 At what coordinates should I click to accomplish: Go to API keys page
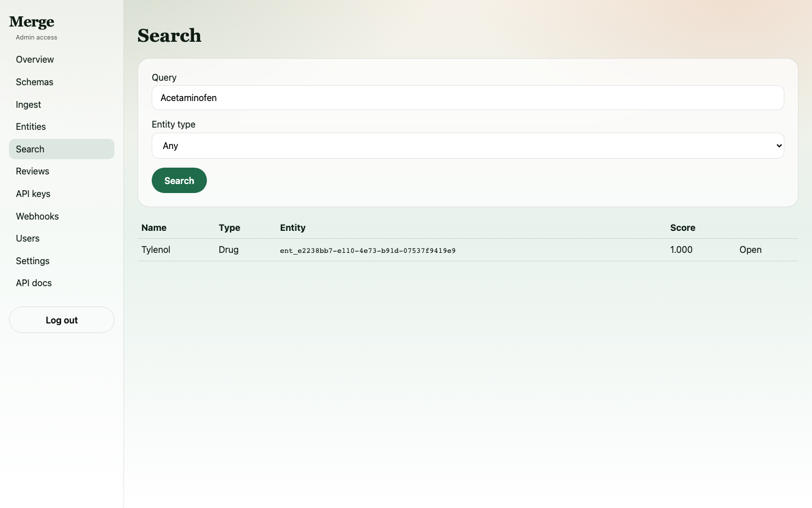tap(61, 194)
